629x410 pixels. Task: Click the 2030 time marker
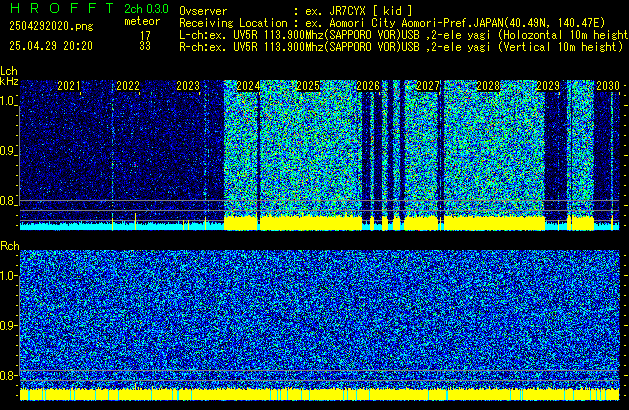[x=608, y=86]
